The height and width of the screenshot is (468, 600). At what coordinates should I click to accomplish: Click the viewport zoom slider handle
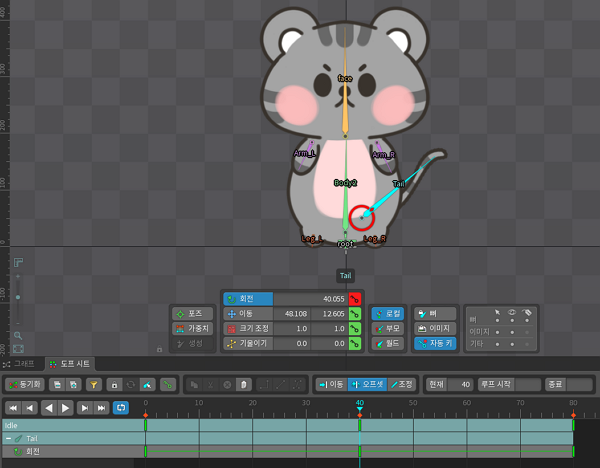click(x=18, y=297)
